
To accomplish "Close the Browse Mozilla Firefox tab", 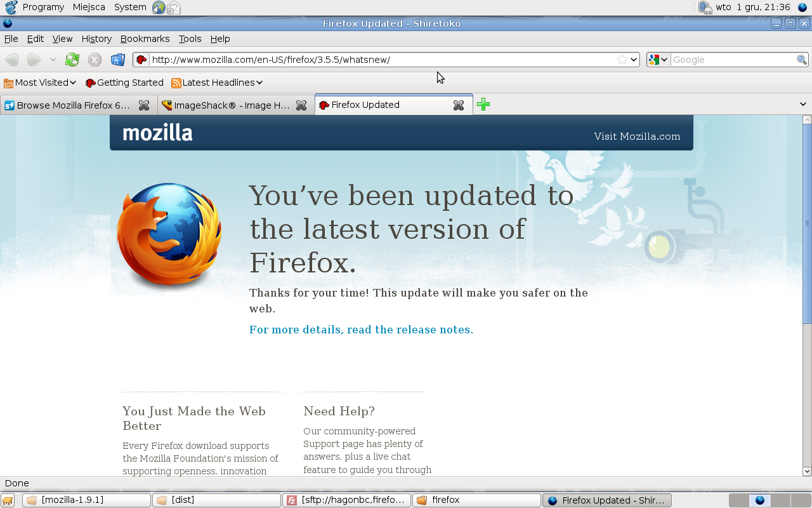I will point(144,105).
